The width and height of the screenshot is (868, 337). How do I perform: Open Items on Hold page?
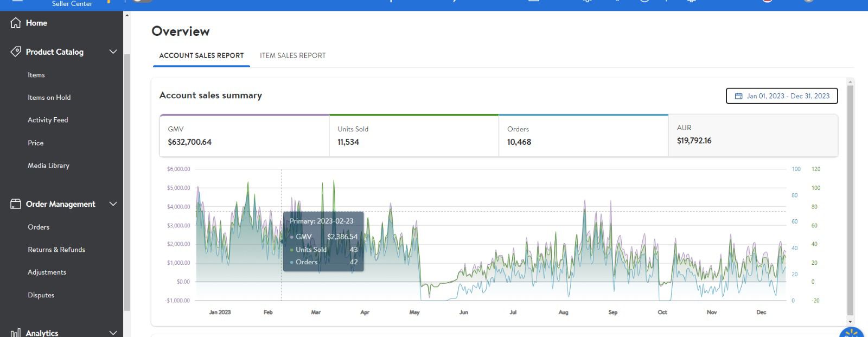pos(49,98)
